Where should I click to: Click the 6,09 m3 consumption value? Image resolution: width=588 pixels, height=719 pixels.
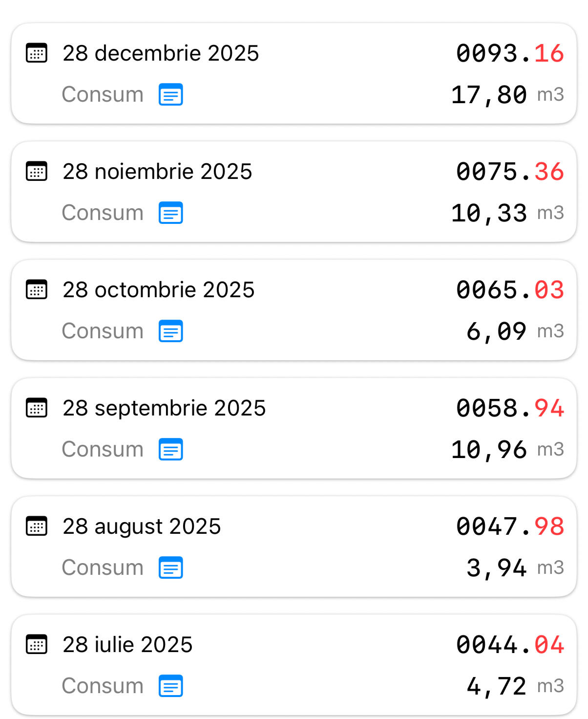point(514,331)
